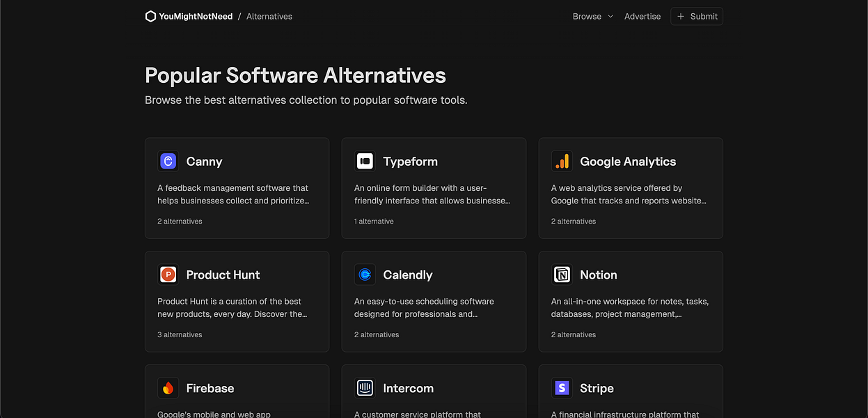This screenshot has height=418, width=868.
Task: Click Notion's "2 alternatives" count
Action: click(x=574, y=335)
